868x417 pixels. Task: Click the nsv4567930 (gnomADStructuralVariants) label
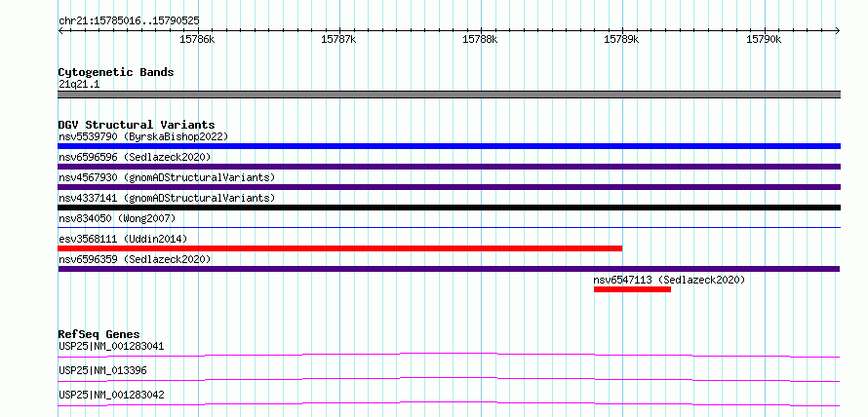pyautogui.click(x=167, y=177)
